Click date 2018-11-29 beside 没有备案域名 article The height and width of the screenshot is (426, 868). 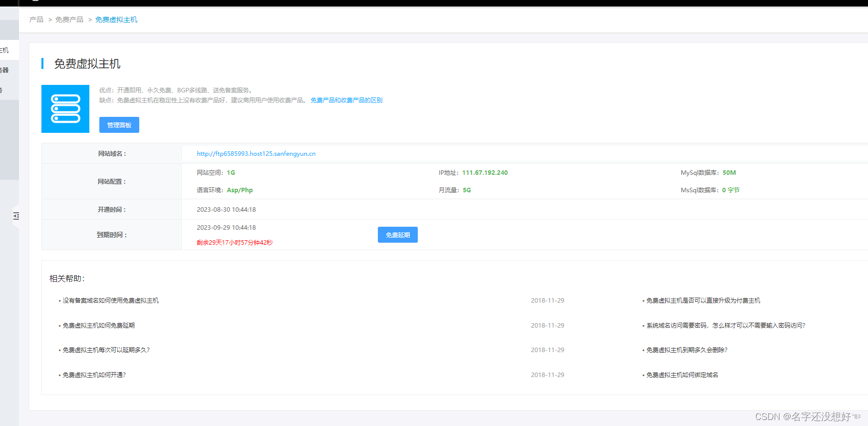pyautogui.click(x=548, y=301)
